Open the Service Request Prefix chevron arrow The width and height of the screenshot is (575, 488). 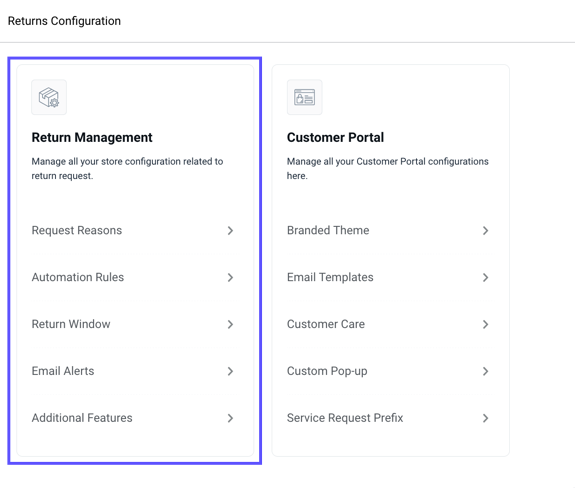(485, 418)
